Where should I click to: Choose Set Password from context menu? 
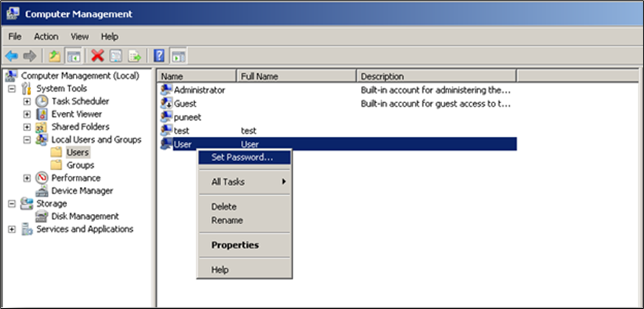click(x=242, y=157)
